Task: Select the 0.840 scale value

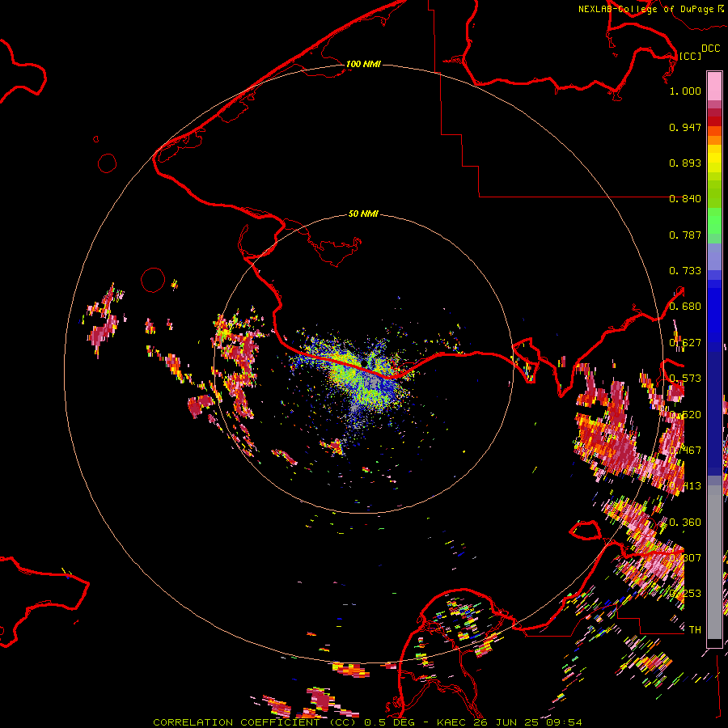Action: (685, 199)
